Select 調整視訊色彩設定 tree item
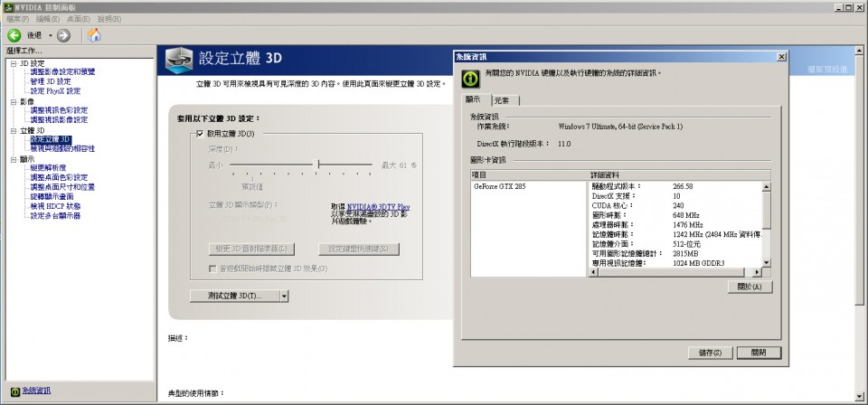 coord(59,110)
